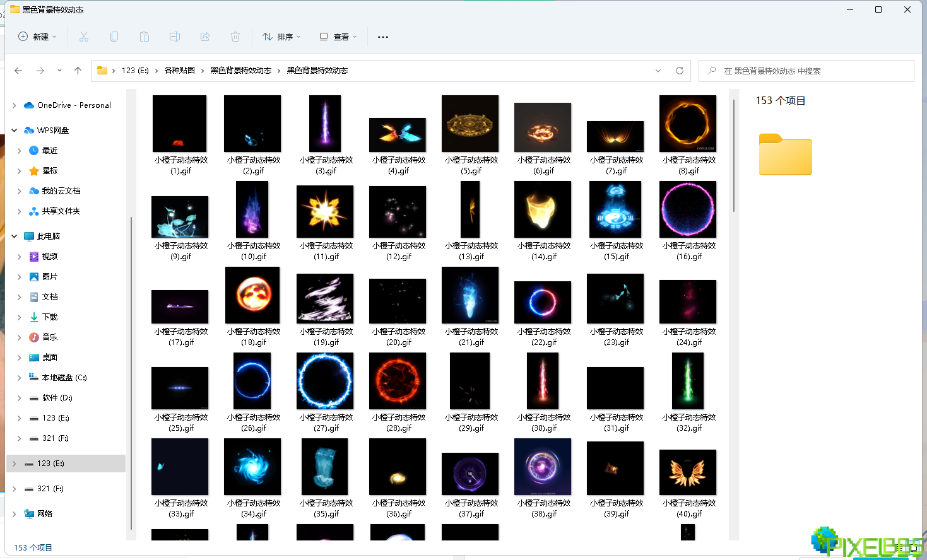This screenshot has width=927, height=560.
Task: Open the 查看 view dropdown
Action: coord(338,37)
